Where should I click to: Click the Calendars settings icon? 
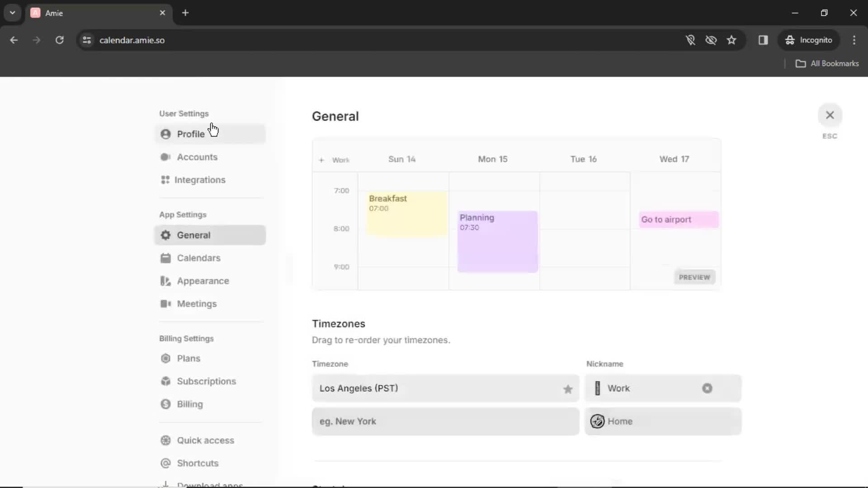pyautogui.click(x=166, y=258)
